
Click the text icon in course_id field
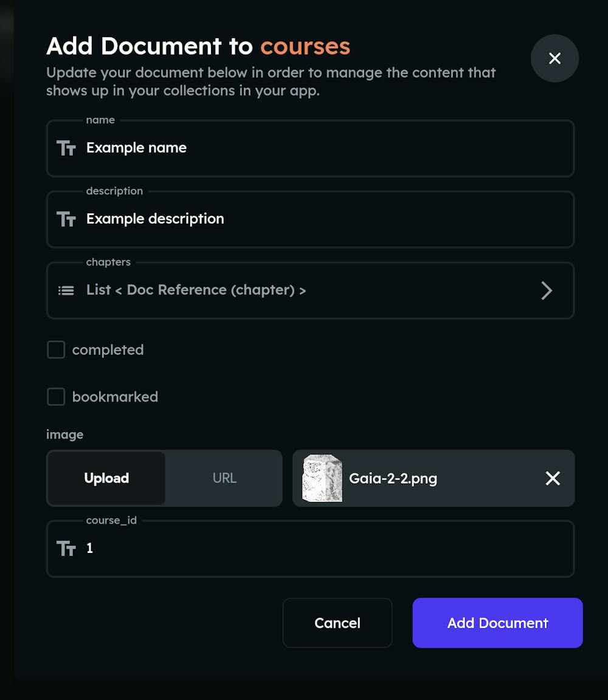(x=66, y=549)
